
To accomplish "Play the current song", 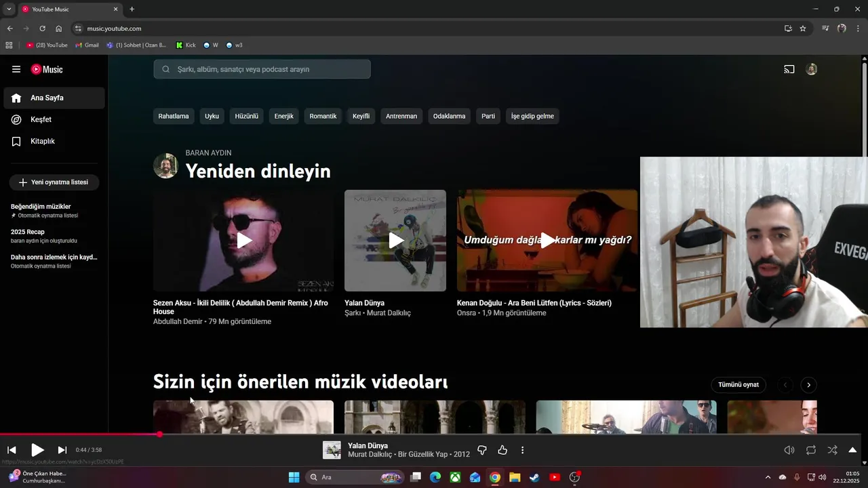I will (x=37, y=450).
